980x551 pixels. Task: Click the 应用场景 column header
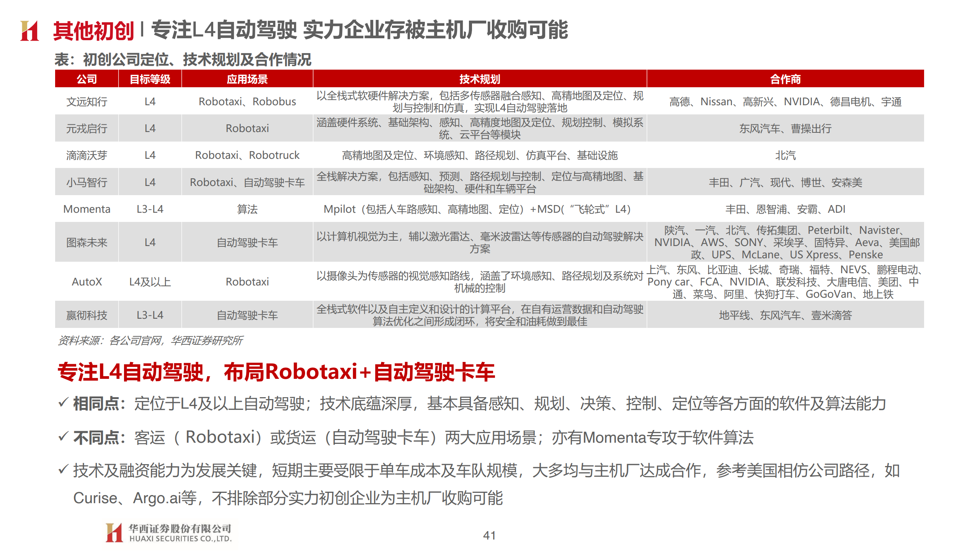point(247,79)
